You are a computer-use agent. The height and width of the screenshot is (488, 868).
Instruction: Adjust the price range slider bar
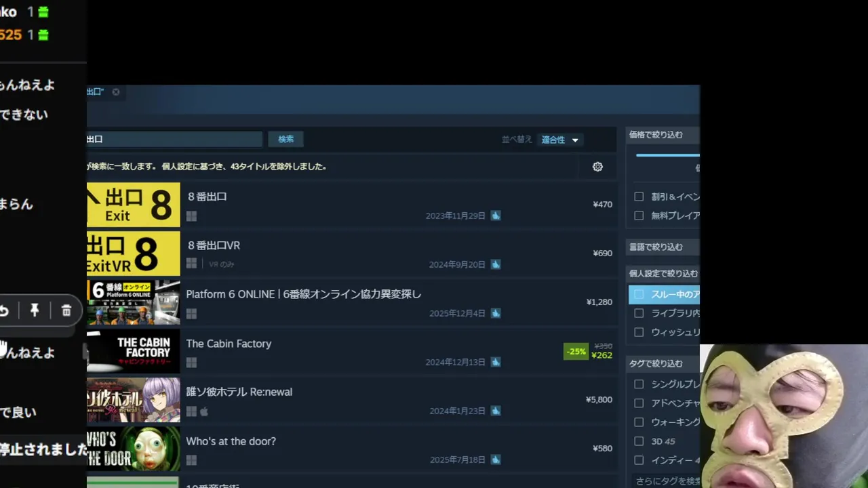pyautogui.click(x=667, y=155)
